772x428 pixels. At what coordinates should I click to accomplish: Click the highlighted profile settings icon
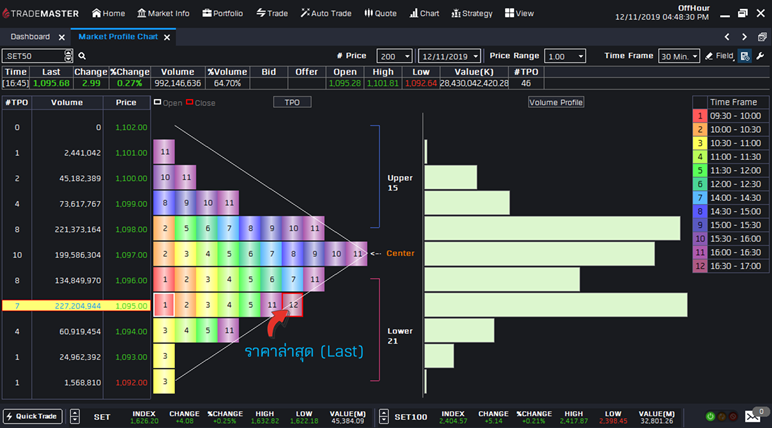pos(745,56)
